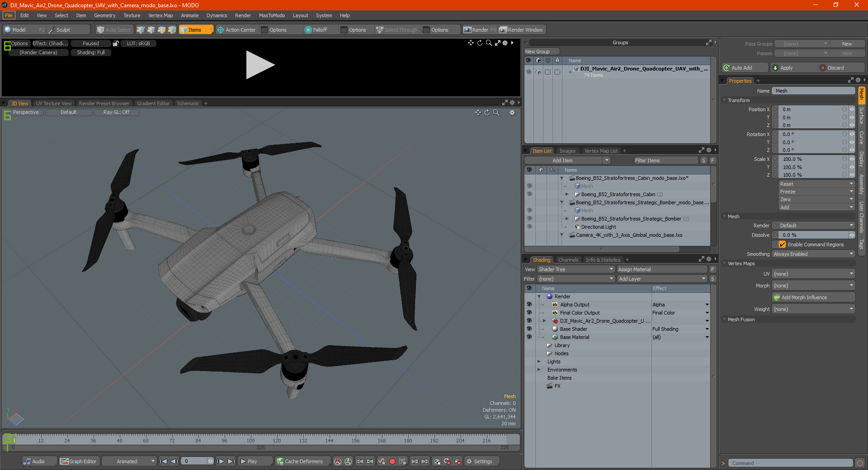The width and height of the screenshot is (868, 470).
Task: Go to first frame on timeline
Action: 164,461
